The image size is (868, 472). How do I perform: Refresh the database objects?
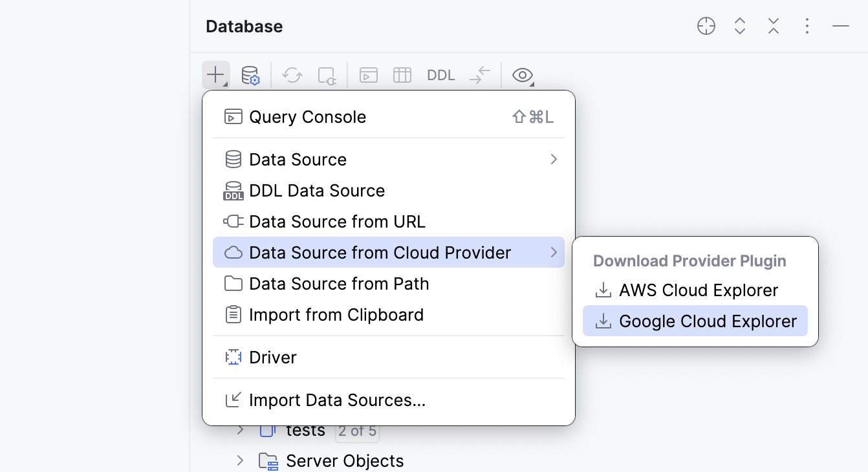292,74
